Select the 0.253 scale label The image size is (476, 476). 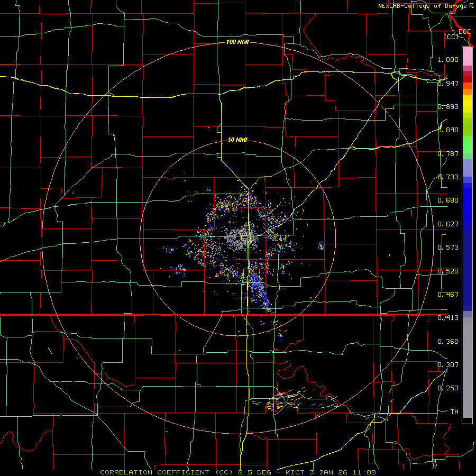point(448,388)
